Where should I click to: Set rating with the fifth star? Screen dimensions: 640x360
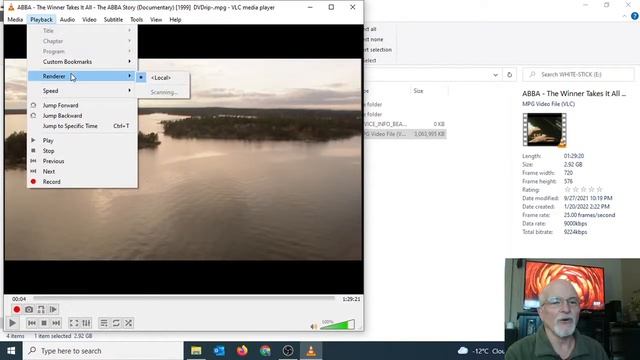click(x=599, y=189)
